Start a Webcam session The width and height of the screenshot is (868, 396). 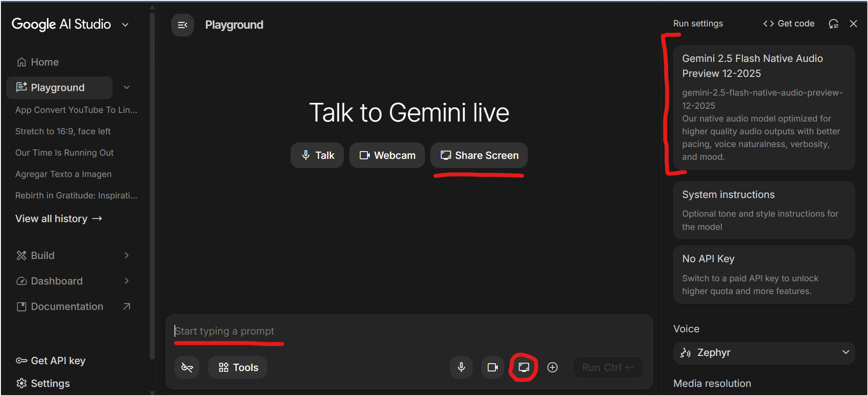pos(387,155)
